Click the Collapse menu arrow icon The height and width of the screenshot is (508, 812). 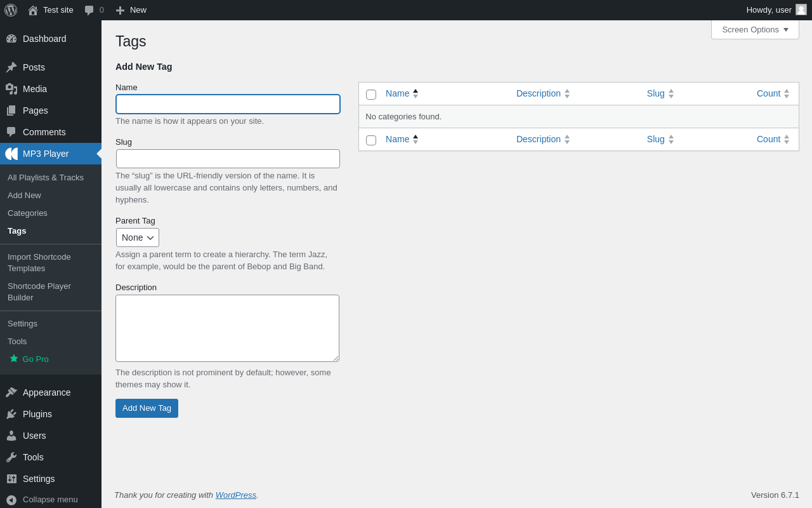[x=11, y=500]
